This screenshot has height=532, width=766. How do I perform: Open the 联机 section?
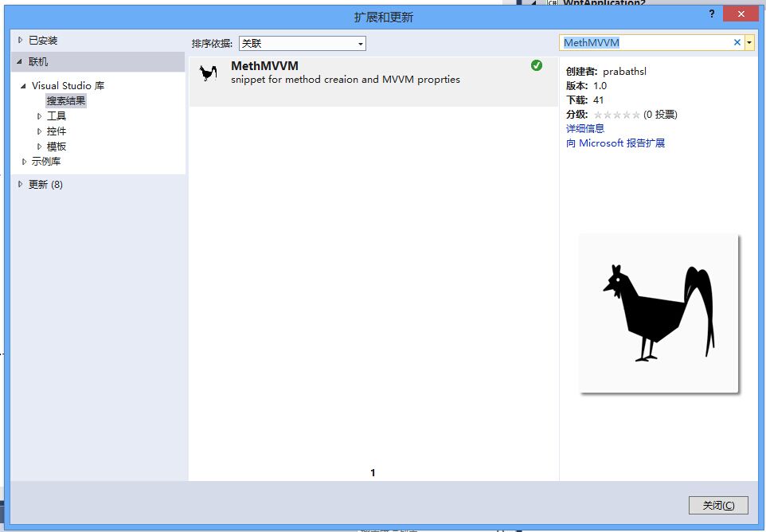(38, 62)
